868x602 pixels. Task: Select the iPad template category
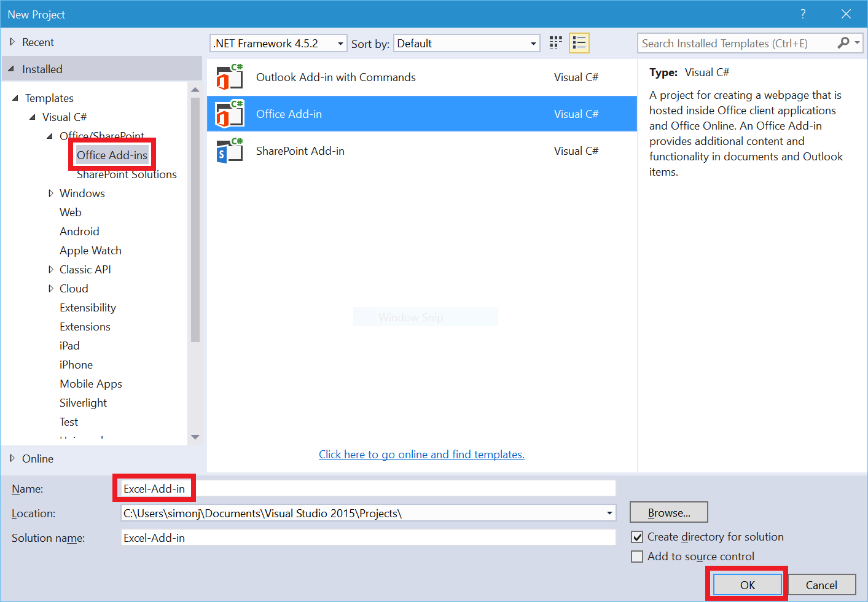tap(69, 346)
